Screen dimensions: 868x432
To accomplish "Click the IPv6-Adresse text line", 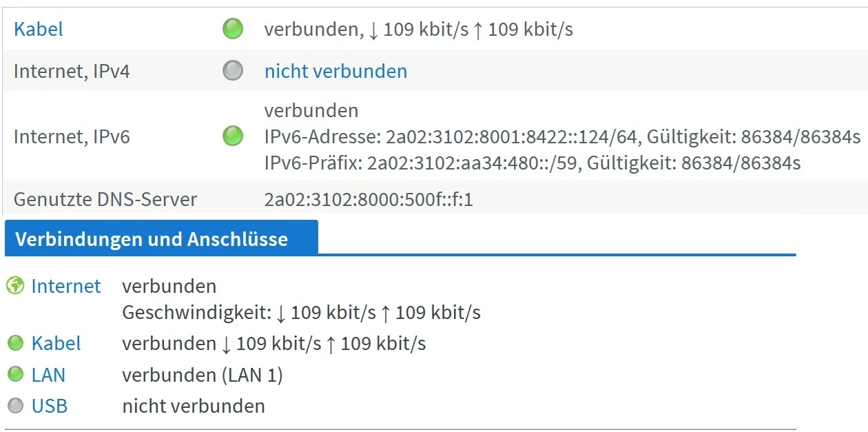I will click(x=562, y=137).
